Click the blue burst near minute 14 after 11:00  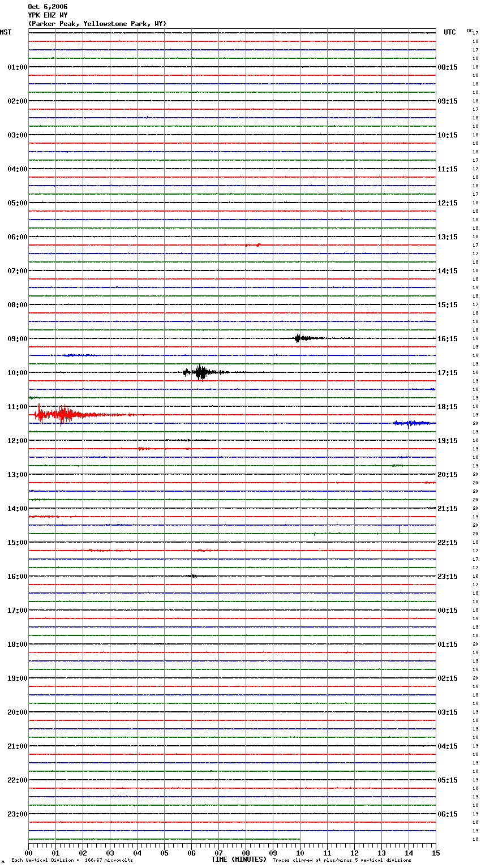[x=413, y=423]
